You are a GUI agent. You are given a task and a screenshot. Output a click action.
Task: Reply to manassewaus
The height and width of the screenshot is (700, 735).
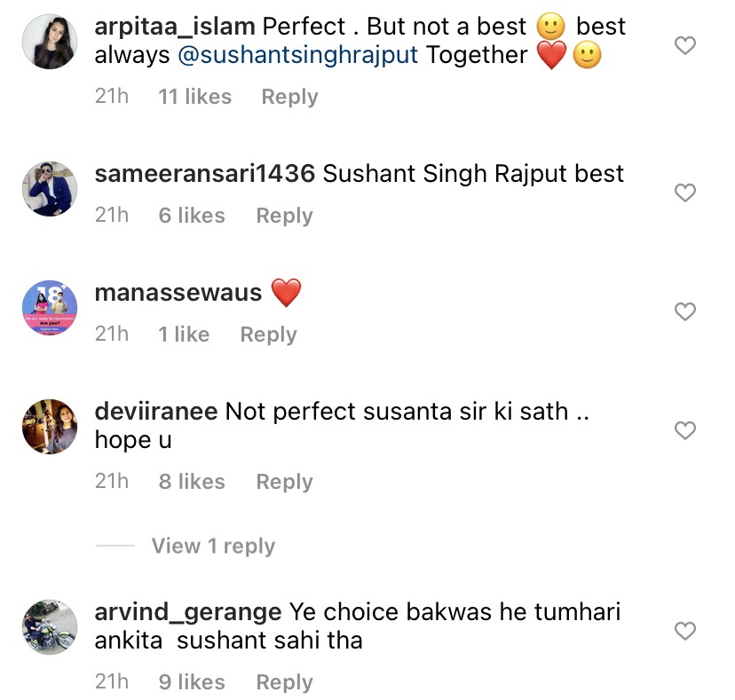pyautogui.click(x=268, y=334)
